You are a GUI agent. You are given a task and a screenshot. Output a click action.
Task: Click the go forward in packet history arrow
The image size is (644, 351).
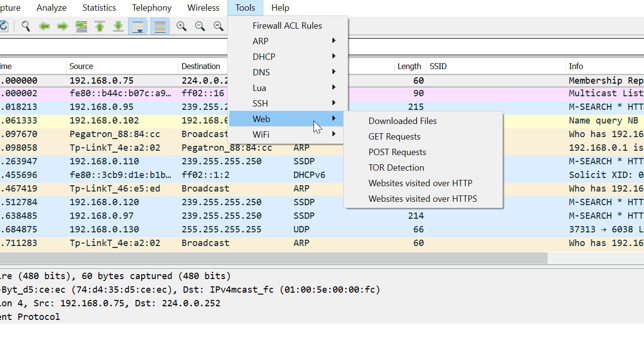63,26
